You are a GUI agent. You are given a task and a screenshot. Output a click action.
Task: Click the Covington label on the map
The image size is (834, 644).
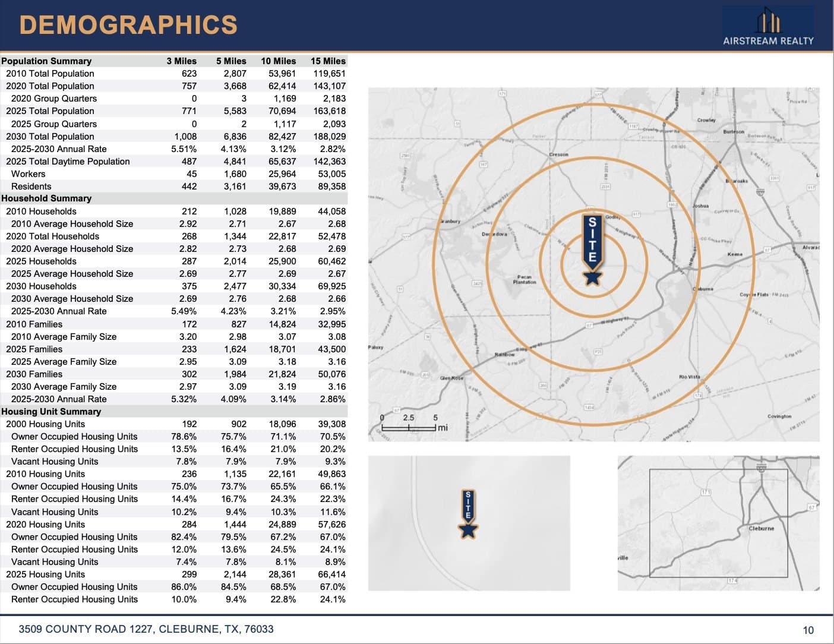tap(779, 416)
